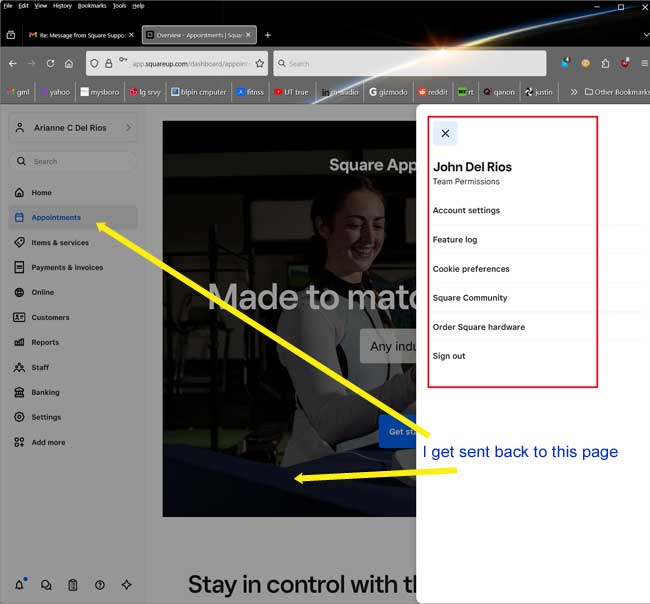This screenshot has width=650, height=604.
Task: Click the Home icon in Square sidebar
Action: click(x=19, y=192)
